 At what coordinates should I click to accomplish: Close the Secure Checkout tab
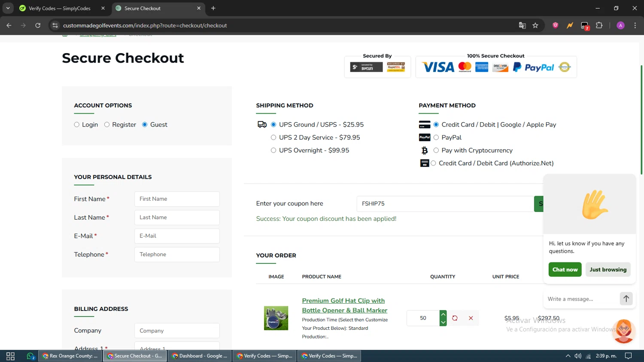[x=199, y=8]
